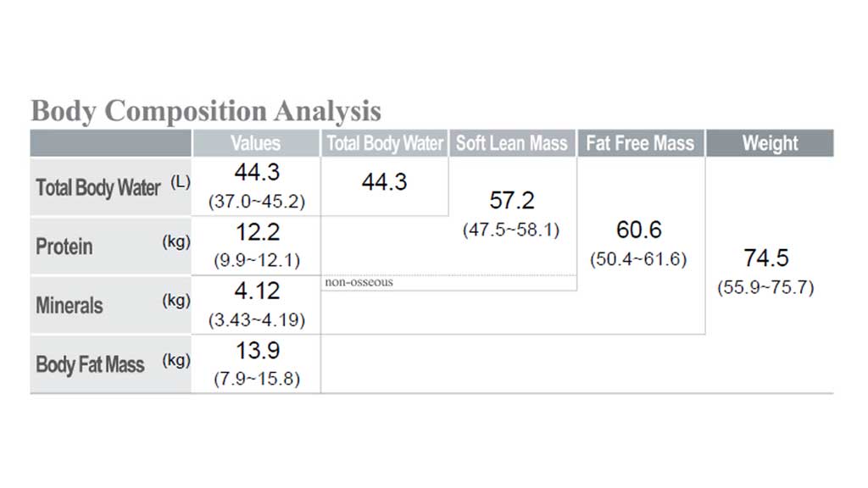Click the weight value 74.5
Viewport: 868px width, 488px height.
(x=766, y=258)
